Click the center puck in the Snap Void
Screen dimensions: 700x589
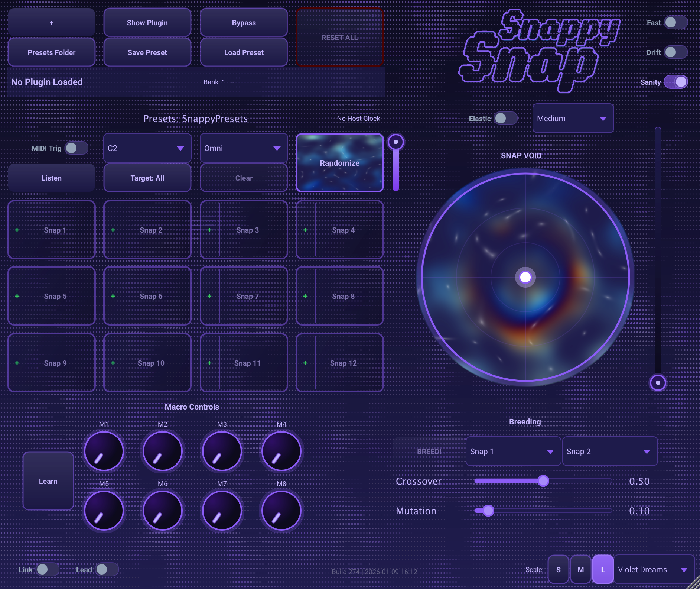click(x=525, y=277)
